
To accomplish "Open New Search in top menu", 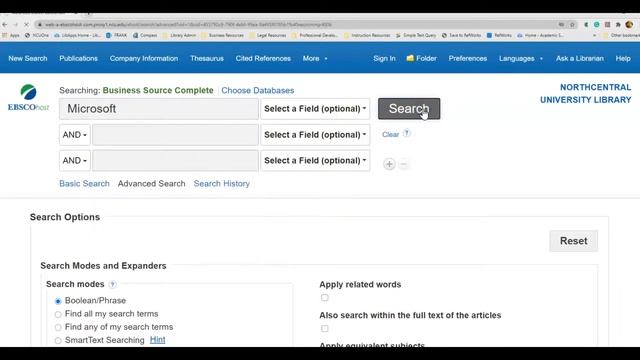I will click(x=28, y=58).
